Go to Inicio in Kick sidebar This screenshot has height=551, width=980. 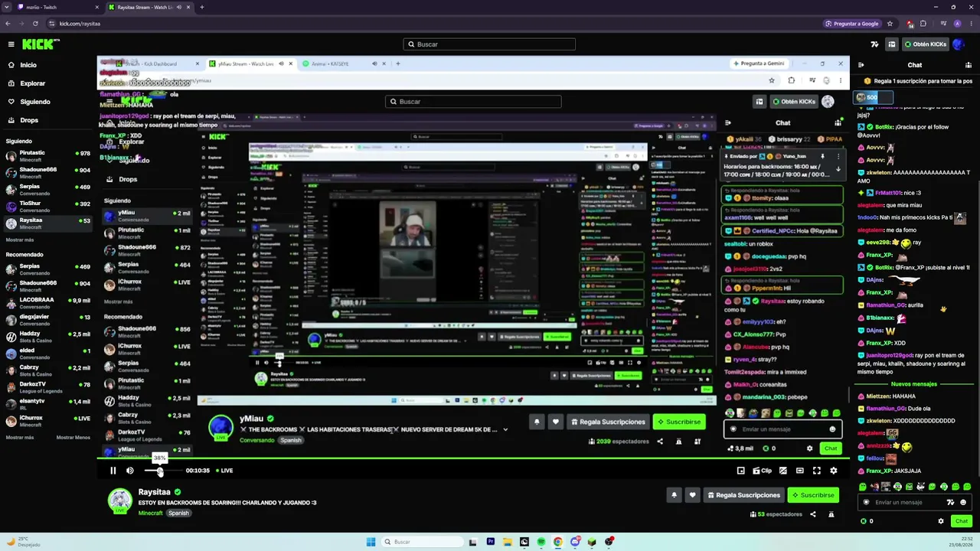[x=28, y=65]
